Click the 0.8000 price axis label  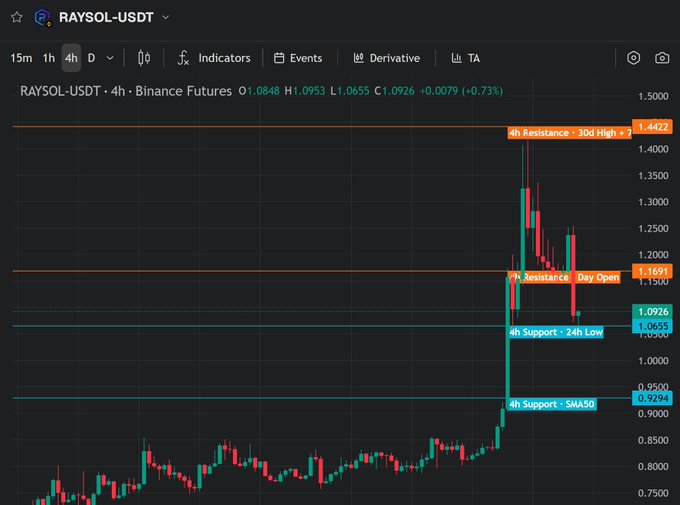[653, 466]
